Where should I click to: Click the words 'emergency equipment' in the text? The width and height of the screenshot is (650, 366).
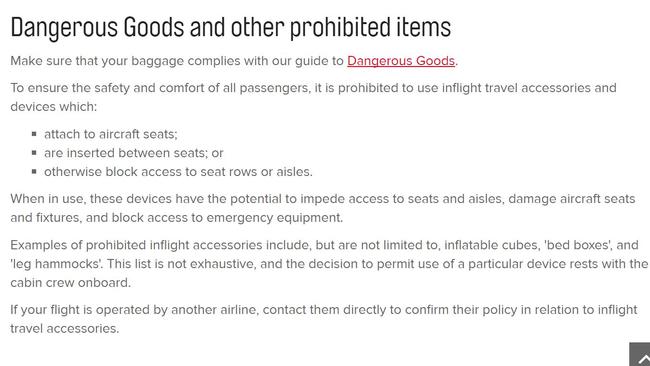click(274, 218)
